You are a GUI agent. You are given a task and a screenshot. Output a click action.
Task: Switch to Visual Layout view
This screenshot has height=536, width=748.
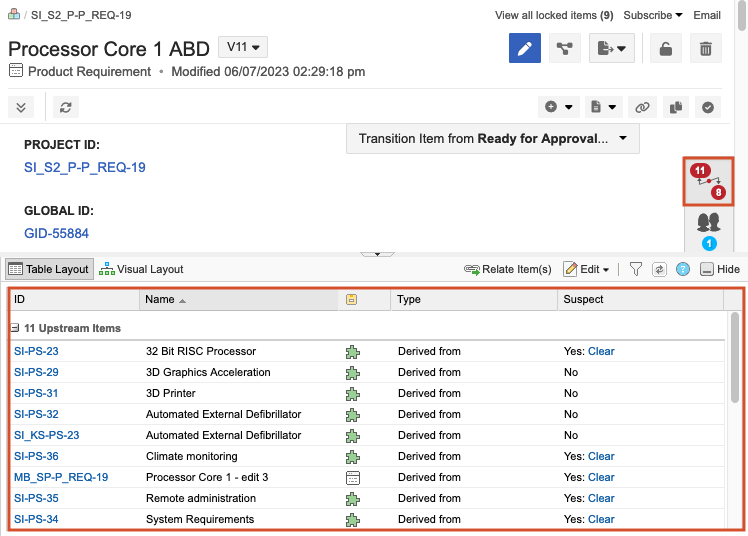click(x=141, y=269)
